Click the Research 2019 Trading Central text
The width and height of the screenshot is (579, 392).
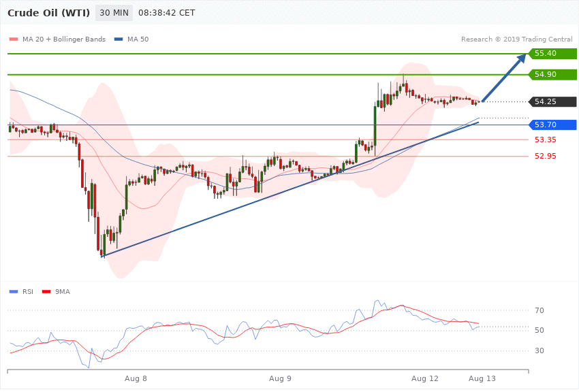[516, 39]
